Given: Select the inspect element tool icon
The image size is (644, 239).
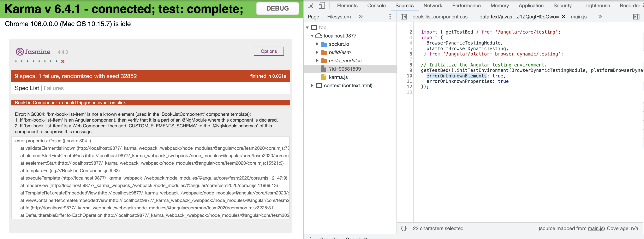Looking at the screenshot, I should pyautogui.click(x=311, y=5).
